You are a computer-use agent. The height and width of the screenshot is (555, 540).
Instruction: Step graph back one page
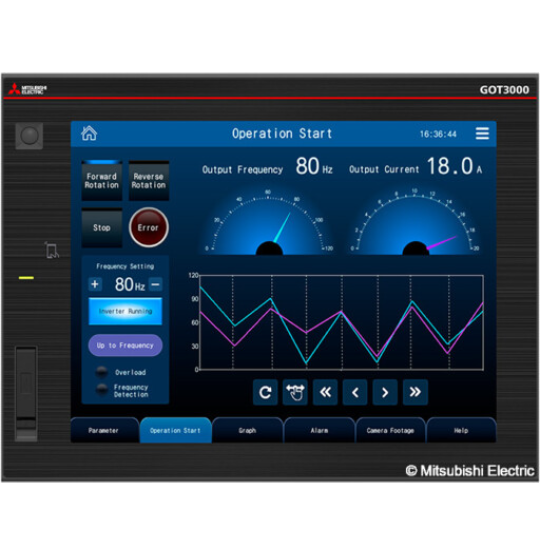coord(355,392)
